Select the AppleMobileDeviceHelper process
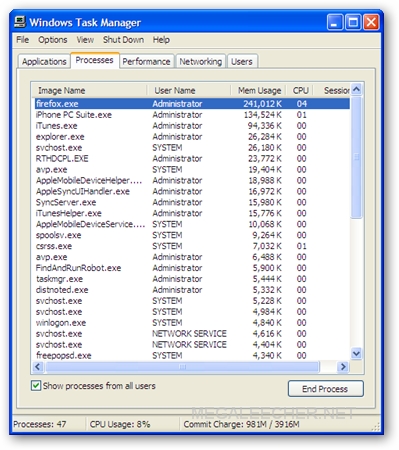Image resolution: width=399 pixels, height=450 pixels. pos(192,180)
